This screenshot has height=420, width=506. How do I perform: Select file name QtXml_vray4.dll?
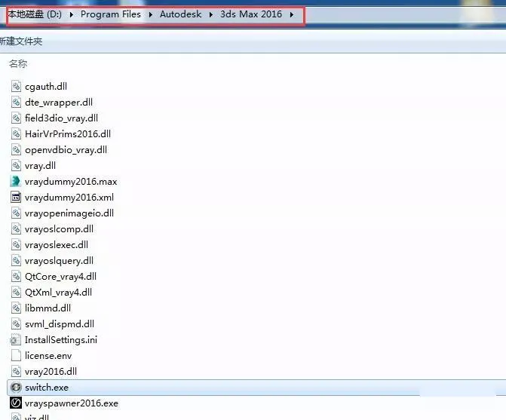point(58,292)
